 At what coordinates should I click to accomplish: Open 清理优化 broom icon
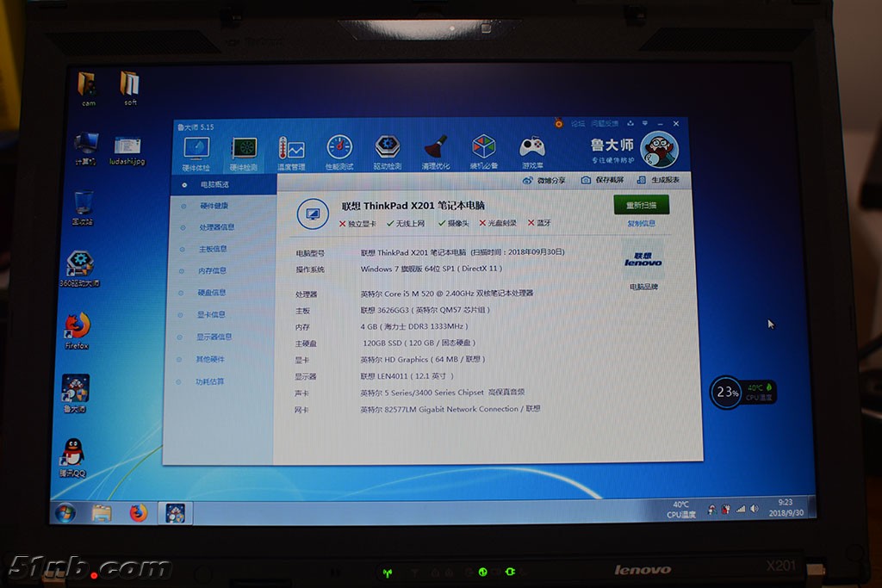pos(436,152)
